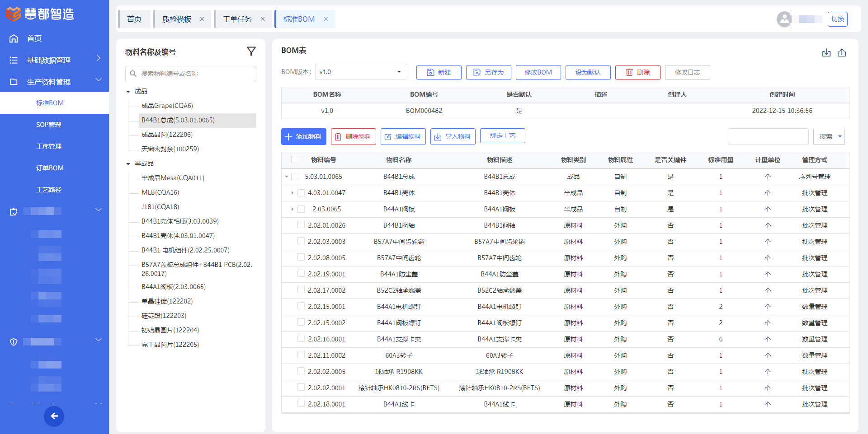Check the row 2.02.18.0001 checkbox
The width and height of the screenshot is (868, 434).
click(301, 403)
